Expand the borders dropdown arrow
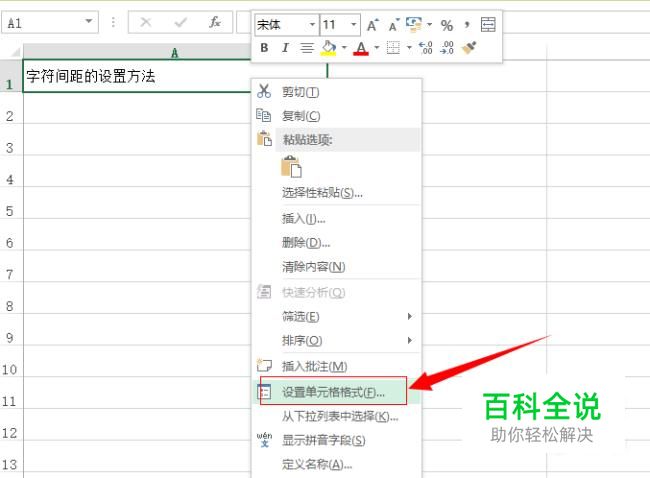This screenshot has width=650, height=478. pos(409,48)
